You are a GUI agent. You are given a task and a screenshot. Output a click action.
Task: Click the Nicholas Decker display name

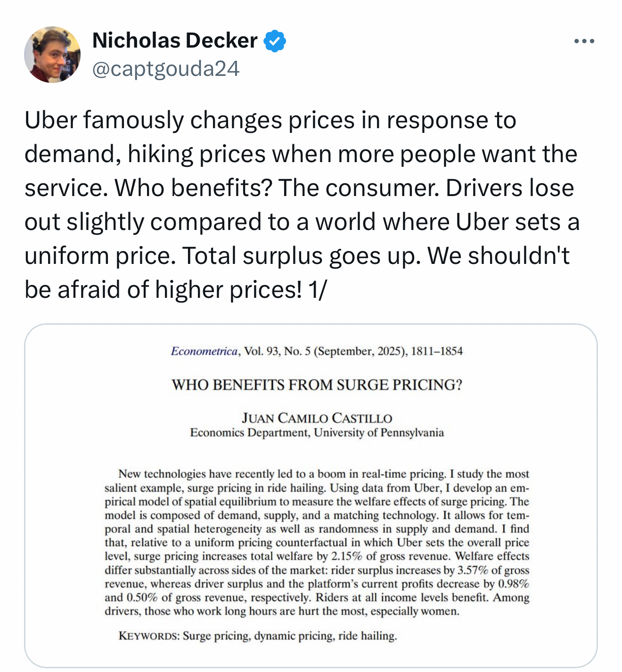tap(175, 41)
